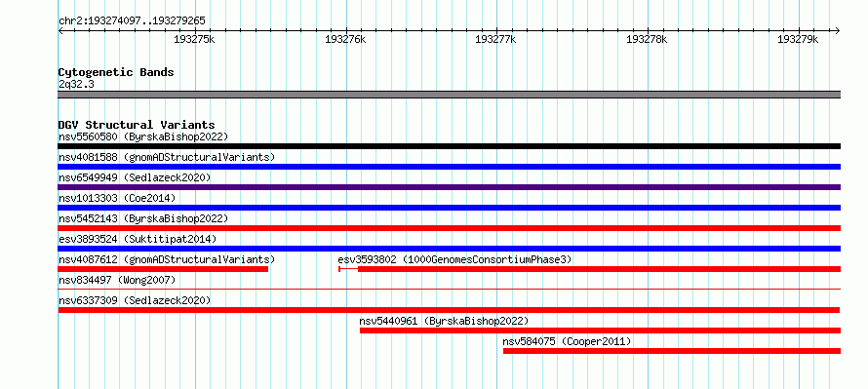868x389 pixels.
Task: Click the nsv6337309 (Sedlazeck2020) label
Action: [135, 300]
